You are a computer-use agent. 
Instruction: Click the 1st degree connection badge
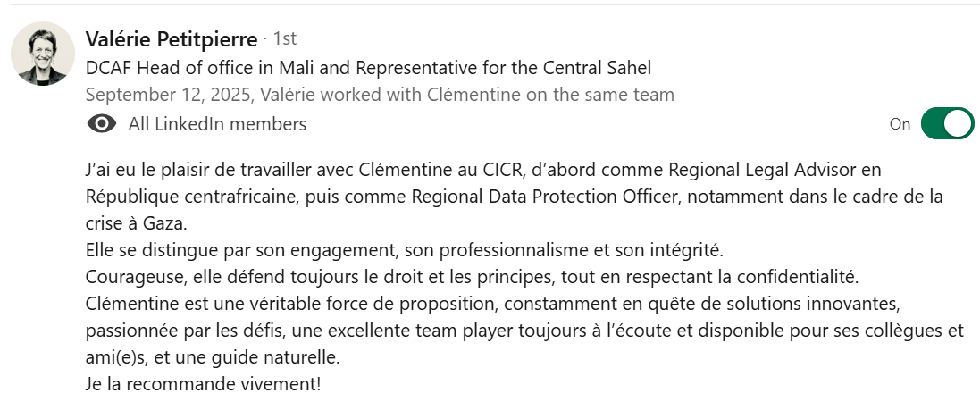pos(284,38)
